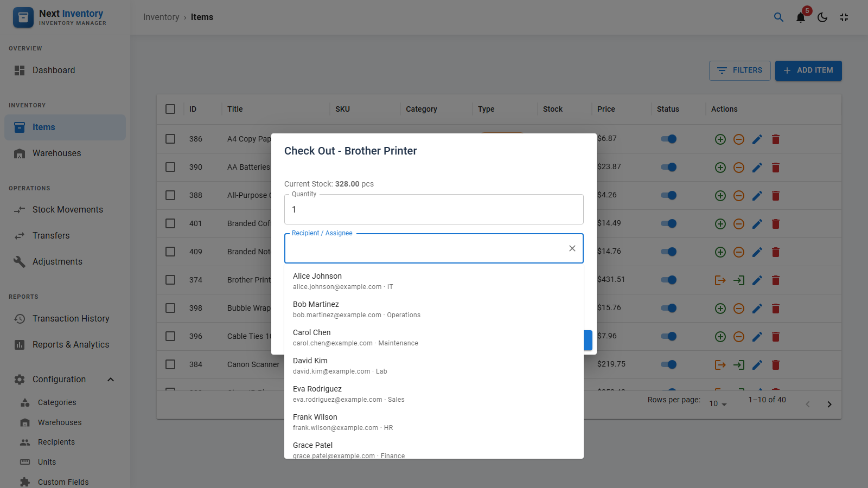Switch to dark mode moon icon
This screenshot has width=868, height=488.
[x=822, y=17]
